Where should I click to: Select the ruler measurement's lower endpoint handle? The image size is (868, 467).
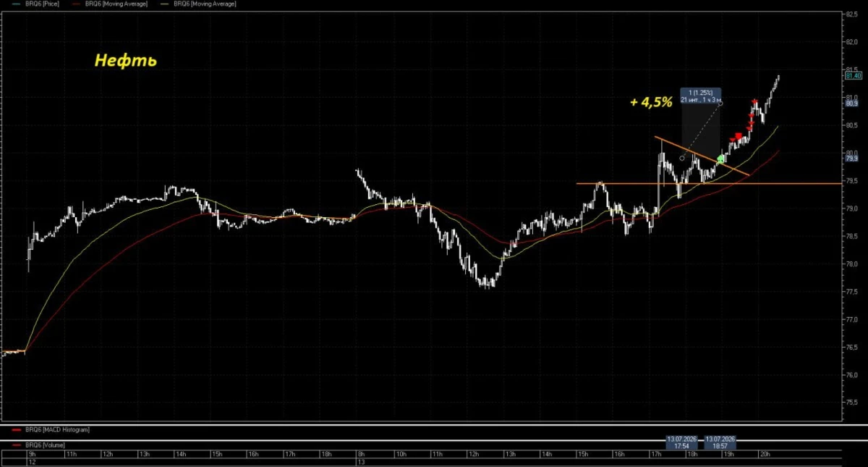[682, 158]
